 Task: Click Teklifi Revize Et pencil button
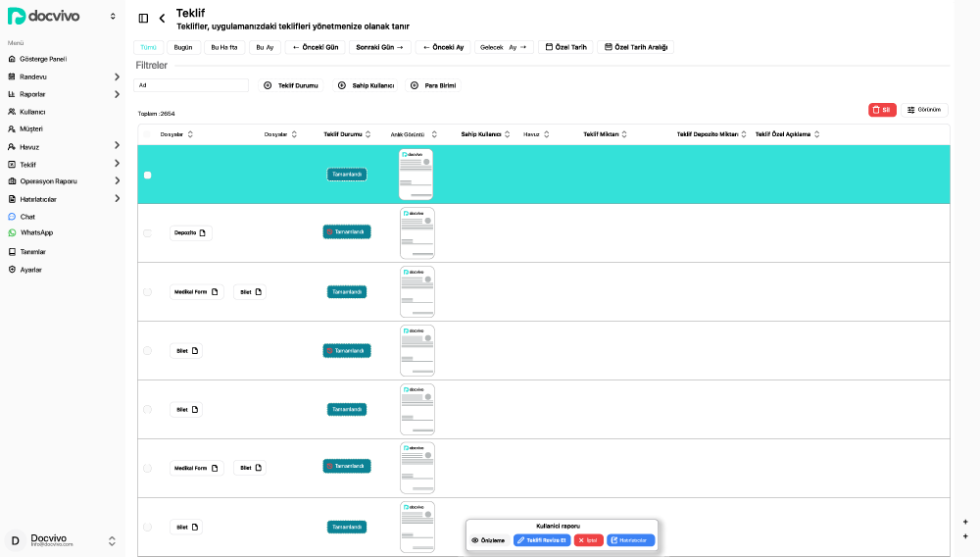pyautogui.click(x=541, y=540)
